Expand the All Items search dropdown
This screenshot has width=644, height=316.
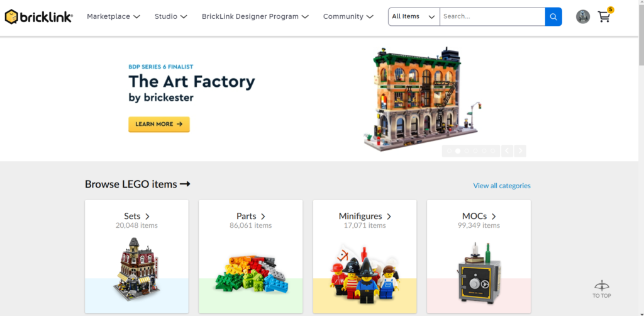(414, 17)
